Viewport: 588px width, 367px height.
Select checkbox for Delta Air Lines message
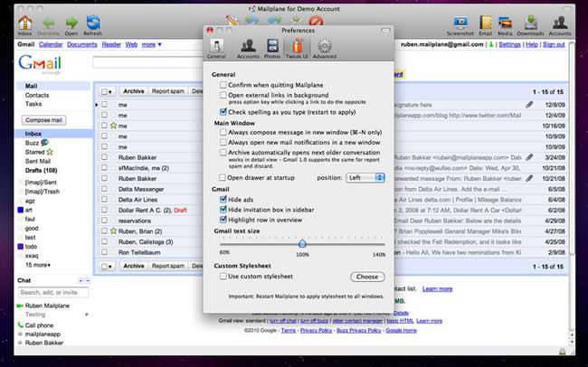[x=104, y=199]
